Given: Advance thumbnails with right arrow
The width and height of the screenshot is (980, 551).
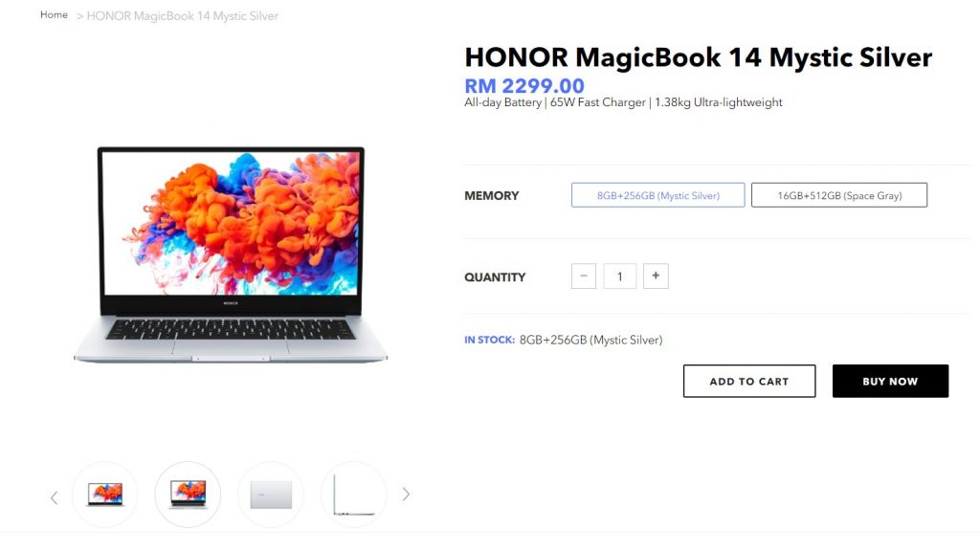Looking at the screenshot, I should pos(406,495).
